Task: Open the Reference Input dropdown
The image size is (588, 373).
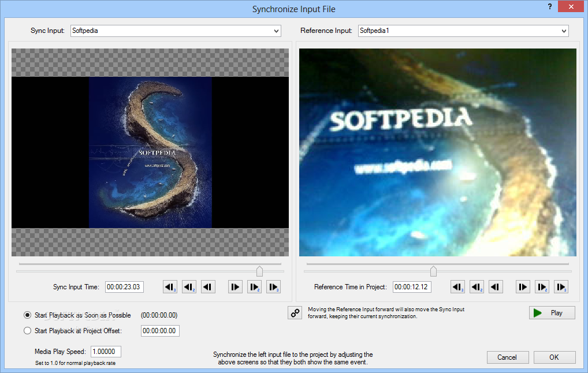Action: (463, 31)
